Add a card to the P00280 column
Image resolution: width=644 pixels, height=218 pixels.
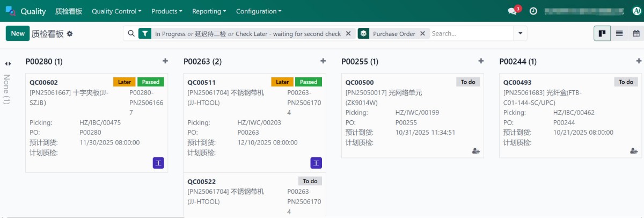pos(165,61)
